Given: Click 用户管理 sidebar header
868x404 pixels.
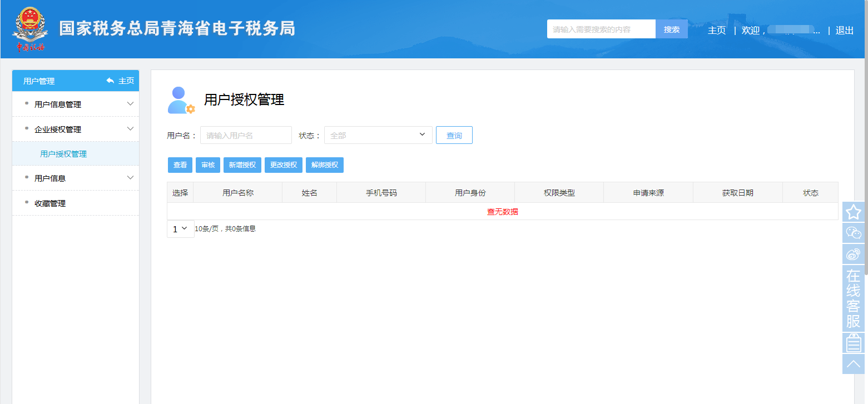Looking at the screenshot, I should pos(39,81).
